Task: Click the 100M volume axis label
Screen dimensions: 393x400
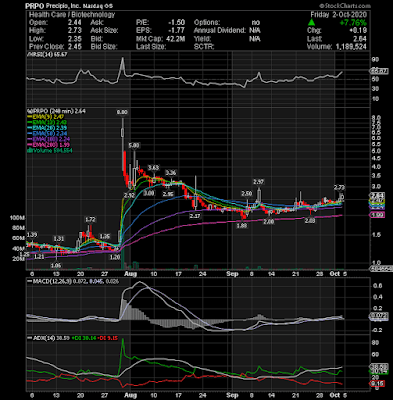Action: click(18, 218)
